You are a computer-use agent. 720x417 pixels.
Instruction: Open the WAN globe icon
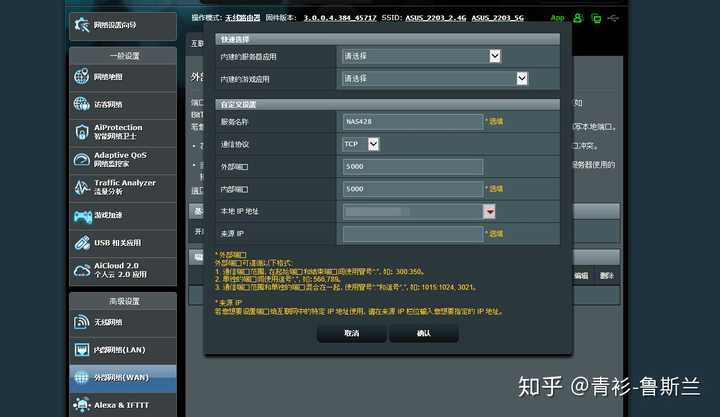pyautogui.click(x=82, y=377)
